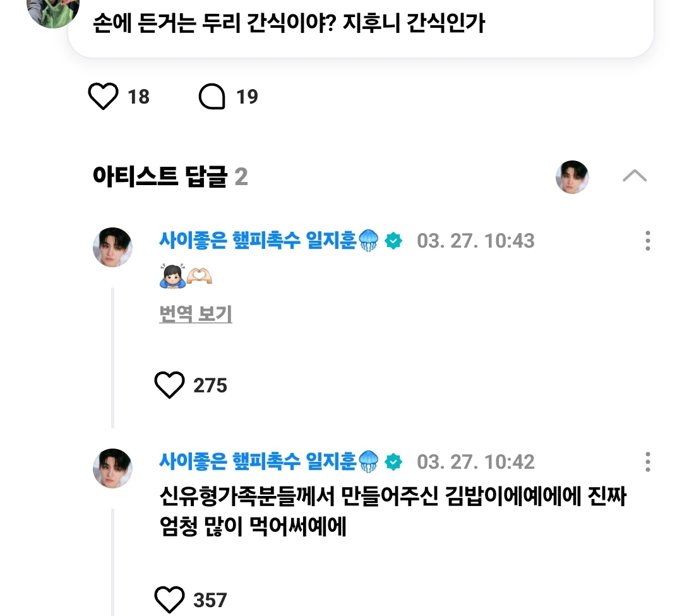Screen dimensions: 682x616
Task: Click the emoji content of the 10:43 reply
Action: pos(186,277)
